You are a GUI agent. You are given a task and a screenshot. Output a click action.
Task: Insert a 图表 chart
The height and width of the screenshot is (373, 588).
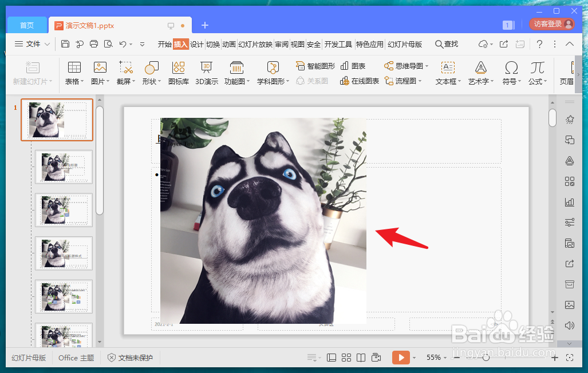click(353, 66)
